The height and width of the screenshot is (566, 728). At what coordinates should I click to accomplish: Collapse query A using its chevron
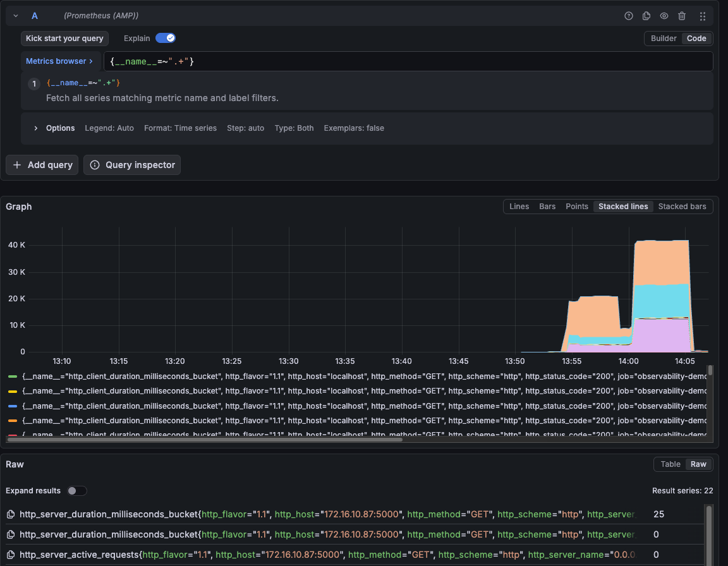click(15, 15)
